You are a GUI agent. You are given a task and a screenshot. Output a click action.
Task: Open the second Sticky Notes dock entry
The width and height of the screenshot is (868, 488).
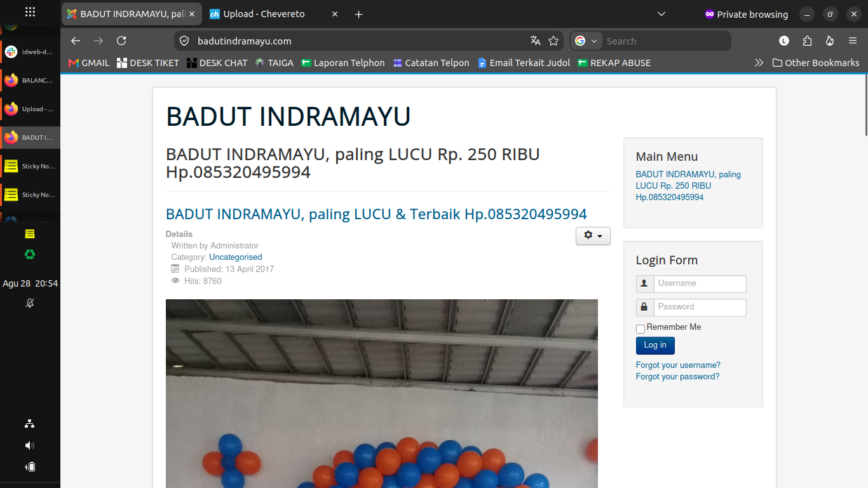(30, 195)
